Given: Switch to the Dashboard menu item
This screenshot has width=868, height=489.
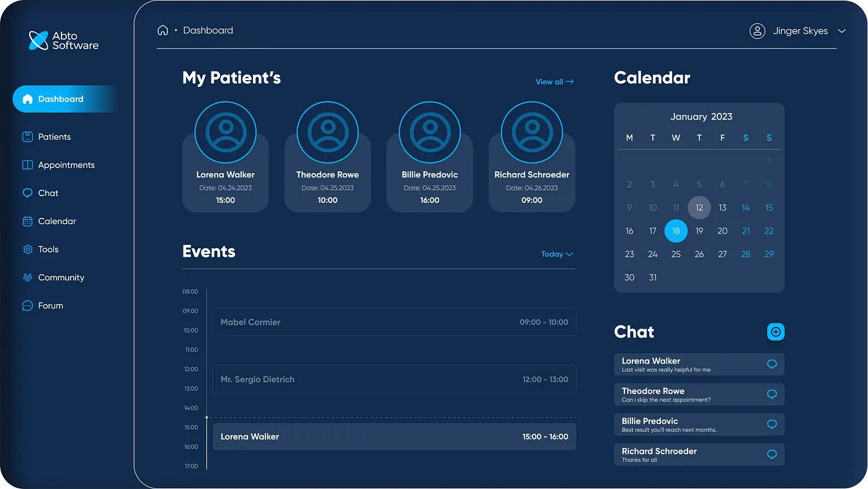Looking at the screenshot, I should 60,99.
